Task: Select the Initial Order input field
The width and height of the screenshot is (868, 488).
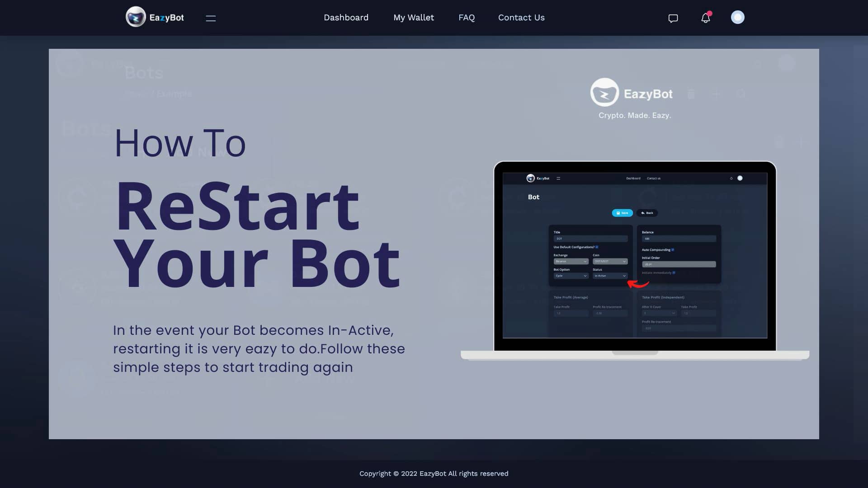Action: point(679,264)
